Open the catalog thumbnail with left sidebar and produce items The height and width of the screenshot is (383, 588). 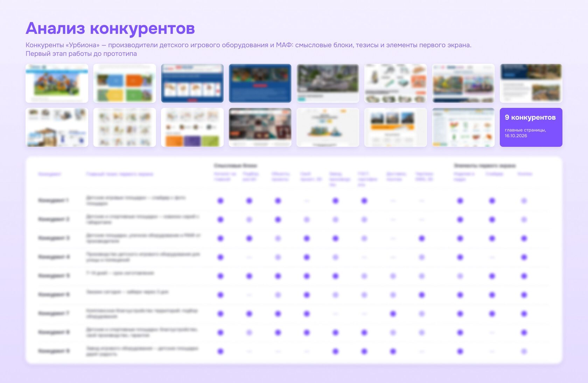coord(463,127)
